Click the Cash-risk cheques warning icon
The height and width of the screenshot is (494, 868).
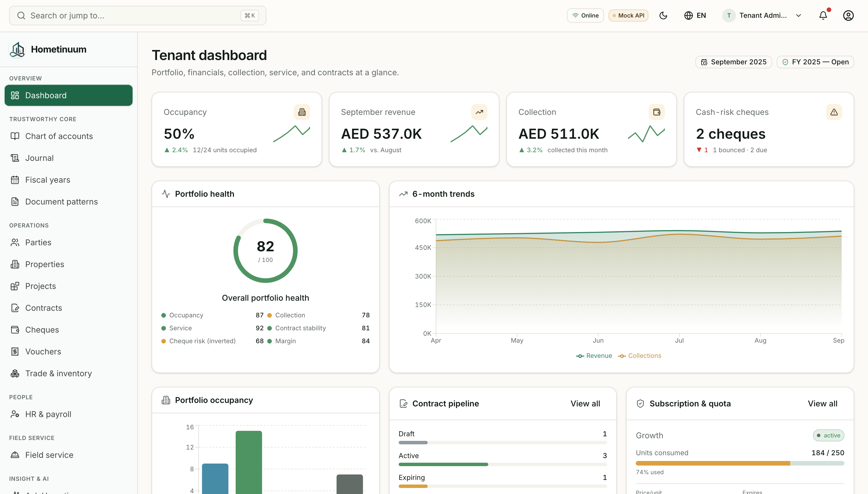click(x=834, y=112)
